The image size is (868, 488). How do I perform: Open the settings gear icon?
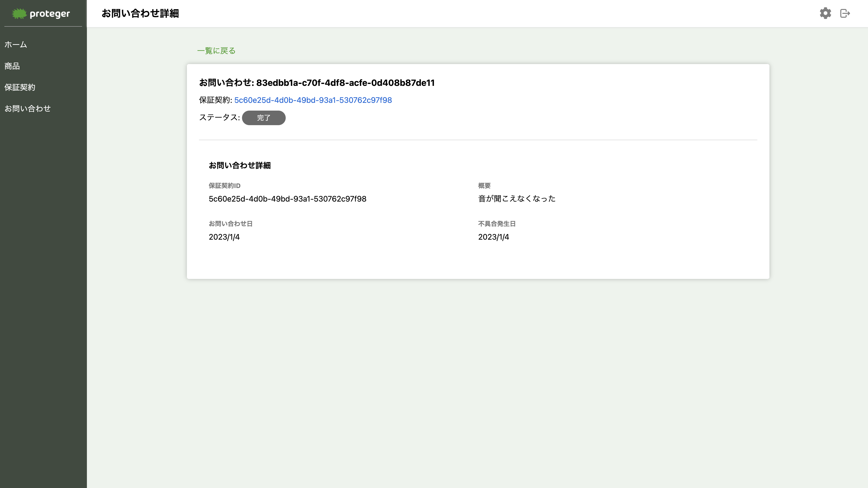click(x=825, y=14)
